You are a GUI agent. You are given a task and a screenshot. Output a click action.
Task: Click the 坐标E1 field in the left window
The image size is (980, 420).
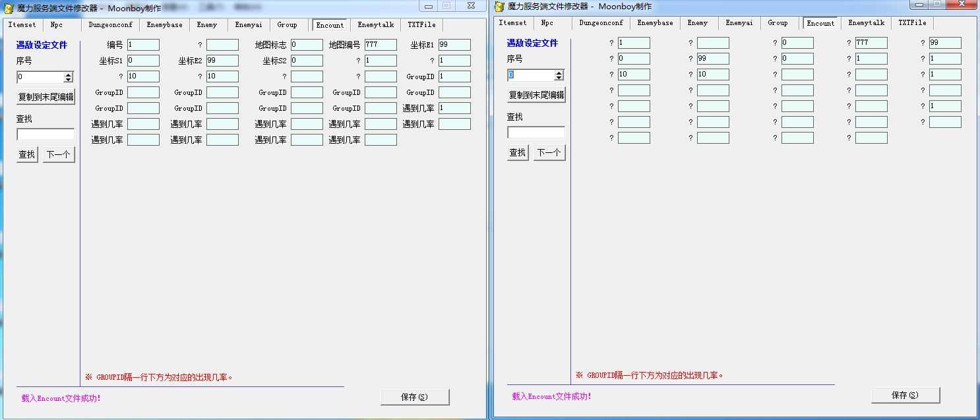click(454, 45)
